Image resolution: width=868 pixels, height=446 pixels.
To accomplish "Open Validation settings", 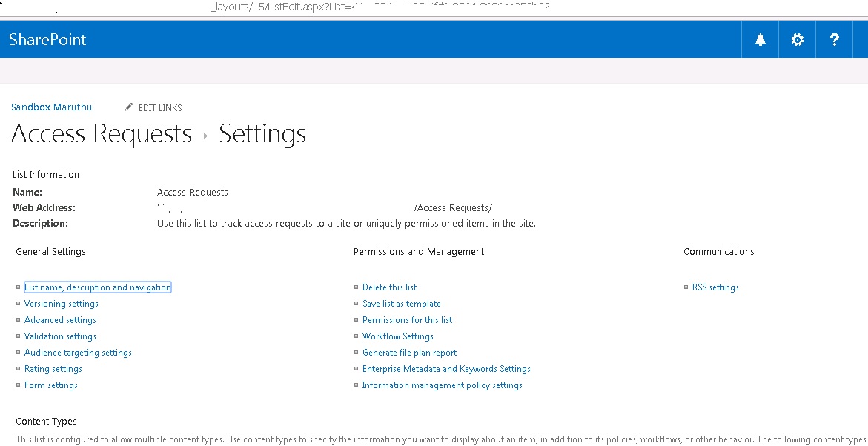I will point(59,336).
